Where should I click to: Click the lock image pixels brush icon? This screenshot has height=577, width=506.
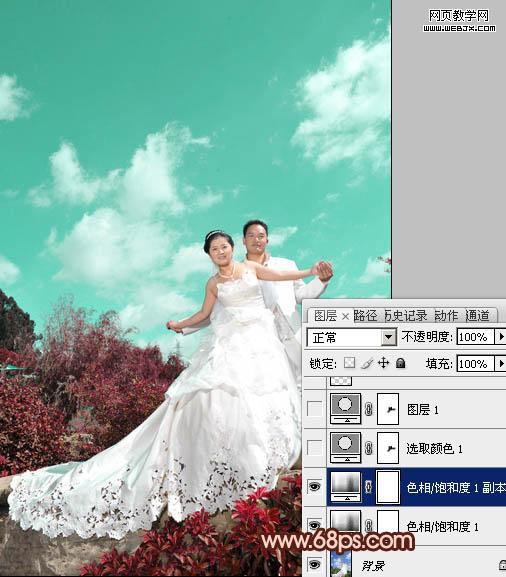pos(367,363)
